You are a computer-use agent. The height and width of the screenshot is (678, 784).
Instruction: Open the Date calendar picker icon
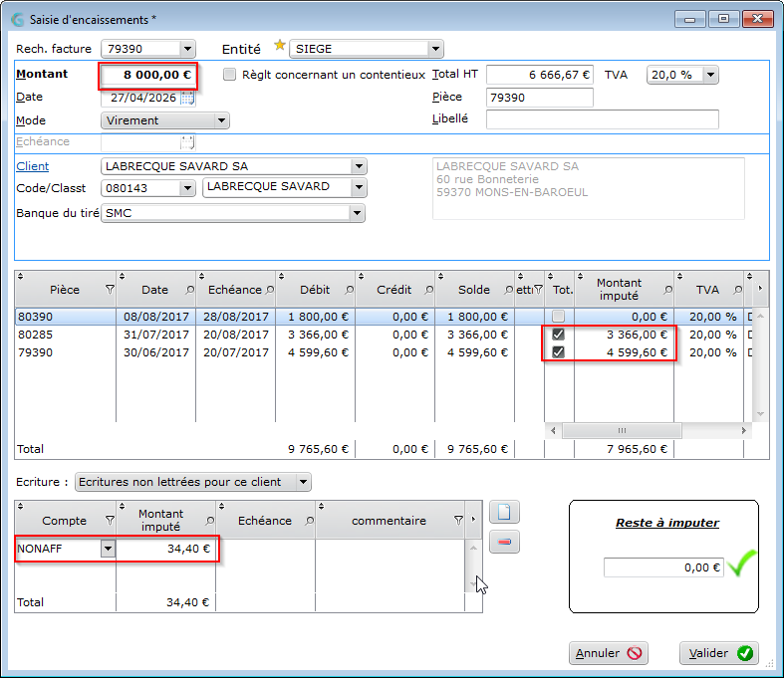click(187, 98)
